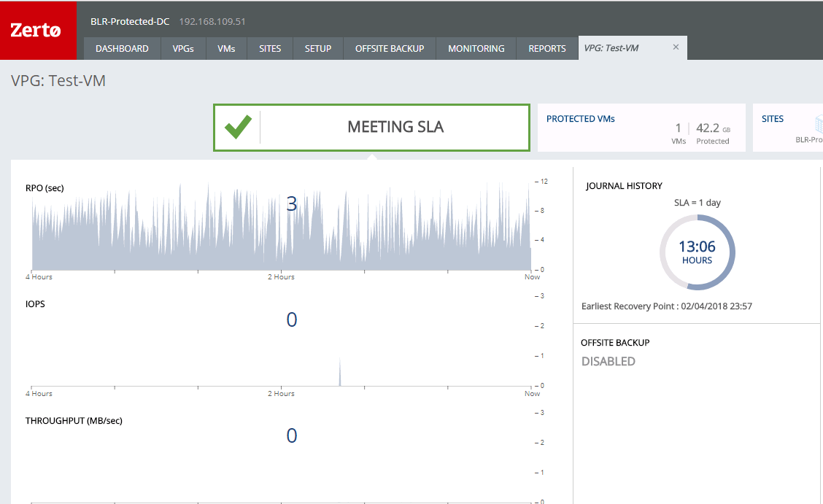
Task: Go to the VMs tab
Action: click(226, 49)
